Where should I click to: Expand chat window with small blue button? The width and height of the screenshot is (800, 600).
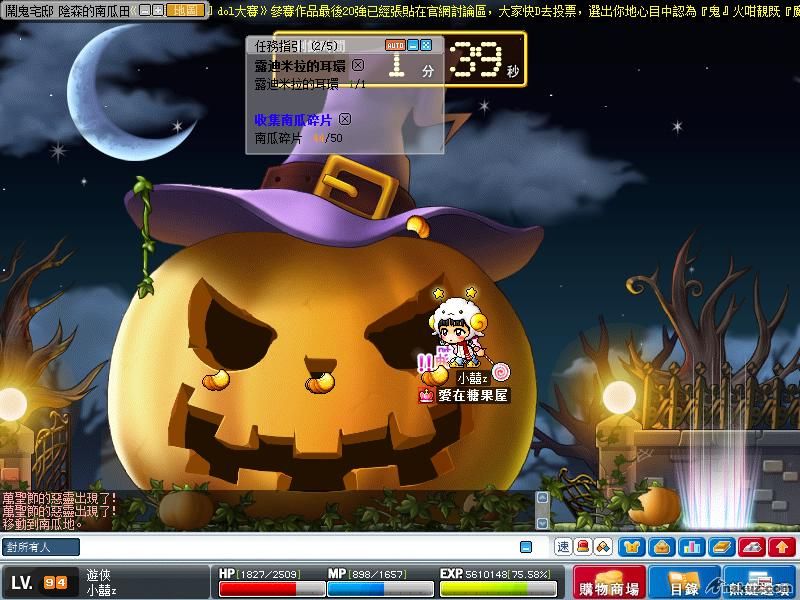tap(525, 547)
